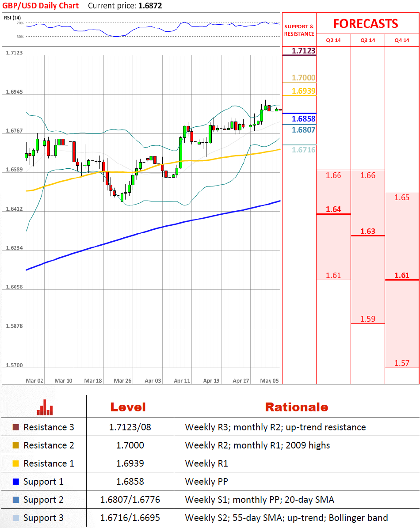Click the Apr 11 date on the chart axis
The image size is (420, 528).
[182, 380]
